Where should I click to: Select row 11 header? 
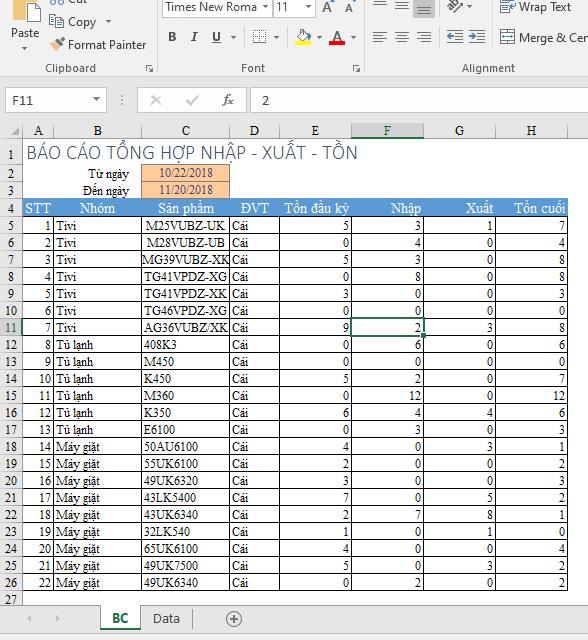click(11, 328)
